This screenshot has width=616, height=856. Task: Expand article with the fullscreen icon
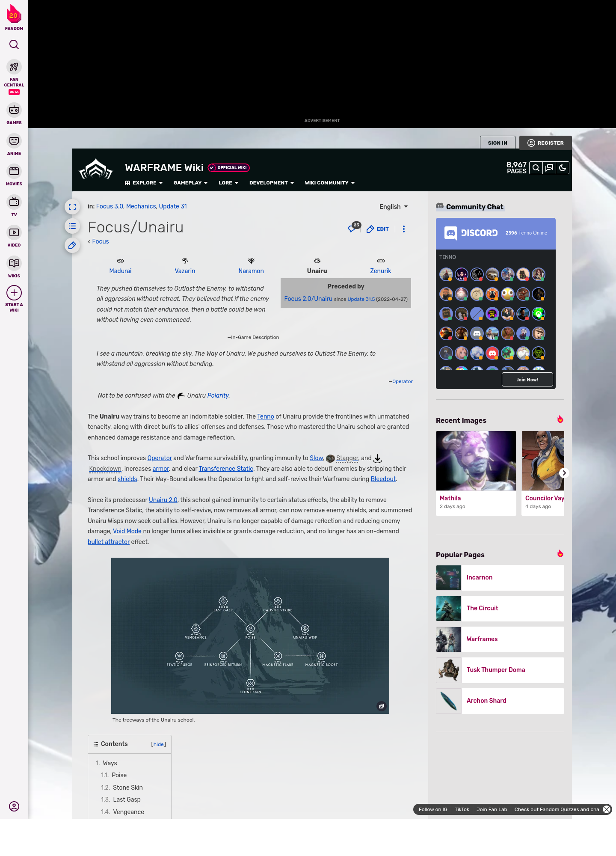click(72, 207)
